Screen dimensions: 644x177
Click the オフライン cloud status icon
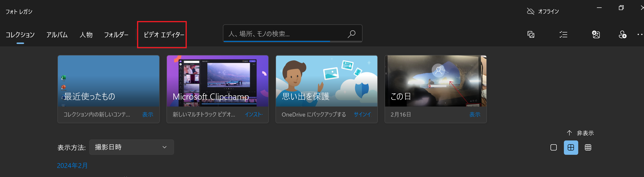[x=530, y=11]
